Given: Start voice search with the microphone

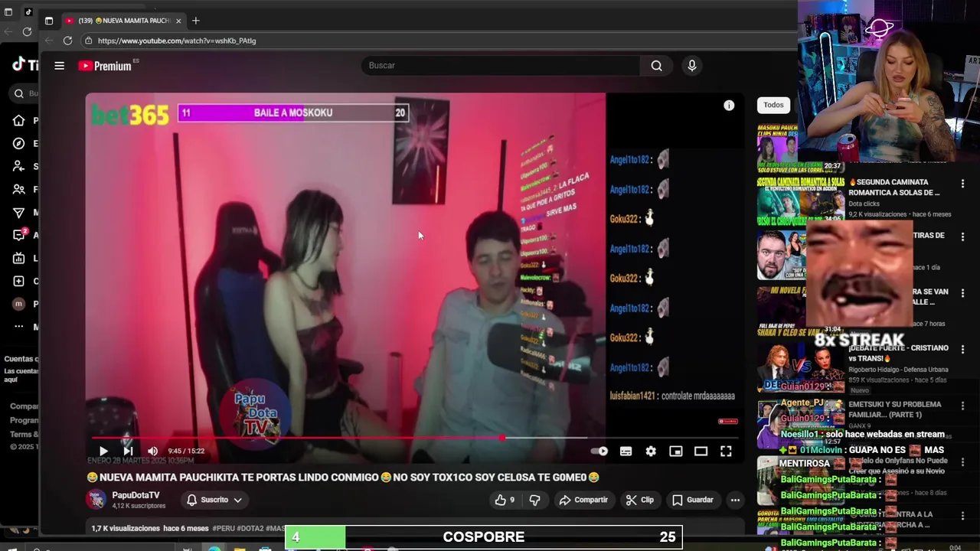Looking at the screenshot, I should tap(692, 65).
